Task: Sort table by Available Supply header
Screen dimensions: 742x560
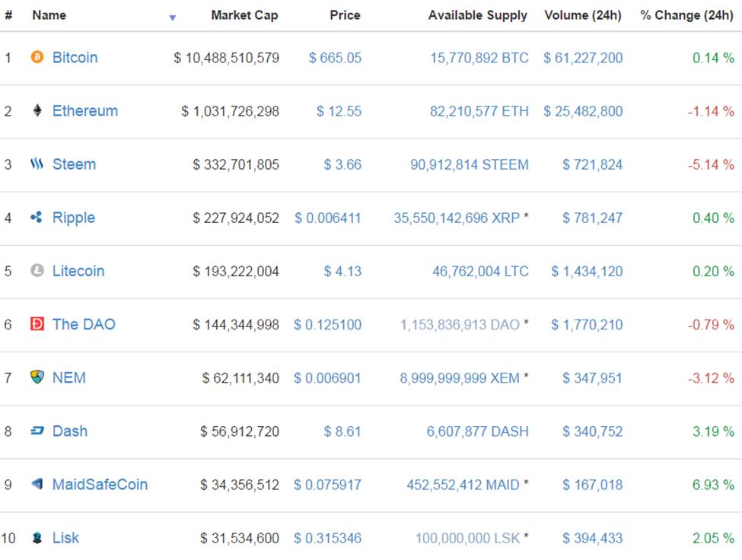Action: click(x=477, y=16)
